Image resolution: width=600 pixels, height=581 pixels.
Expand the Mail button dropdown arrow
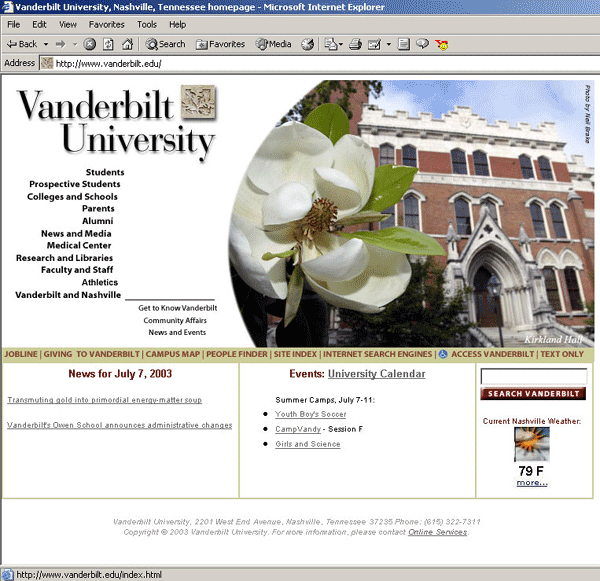[x=343, y=44]
